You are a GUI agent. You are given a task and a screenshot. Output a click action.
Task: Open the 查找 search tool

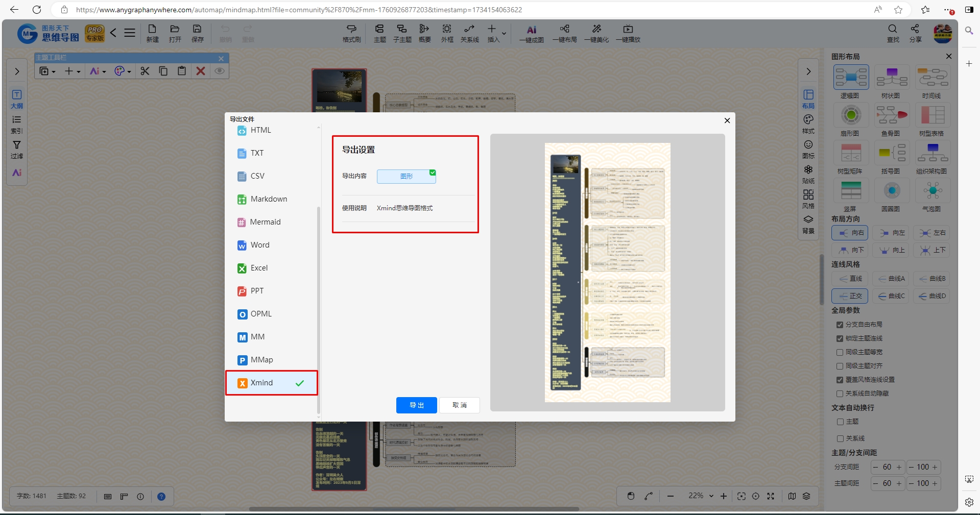pos(893,33)
